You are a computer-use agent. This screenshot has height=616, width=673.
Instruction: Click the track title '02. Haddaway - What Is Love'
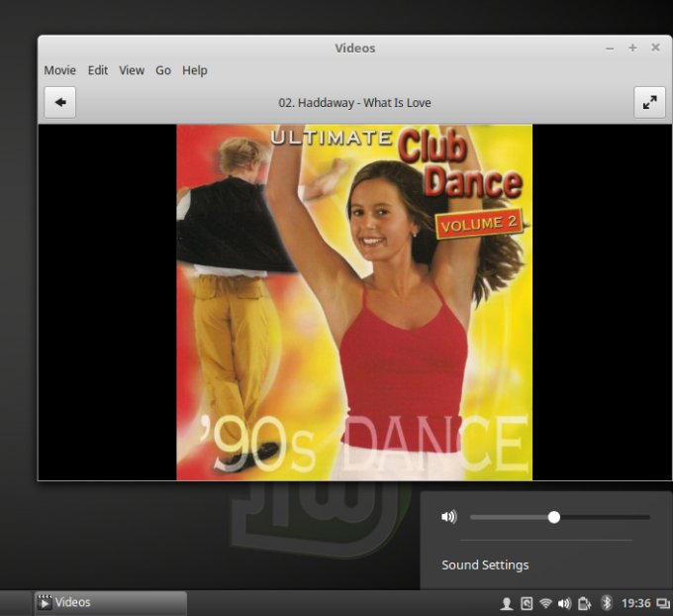(x=354, y=103)
